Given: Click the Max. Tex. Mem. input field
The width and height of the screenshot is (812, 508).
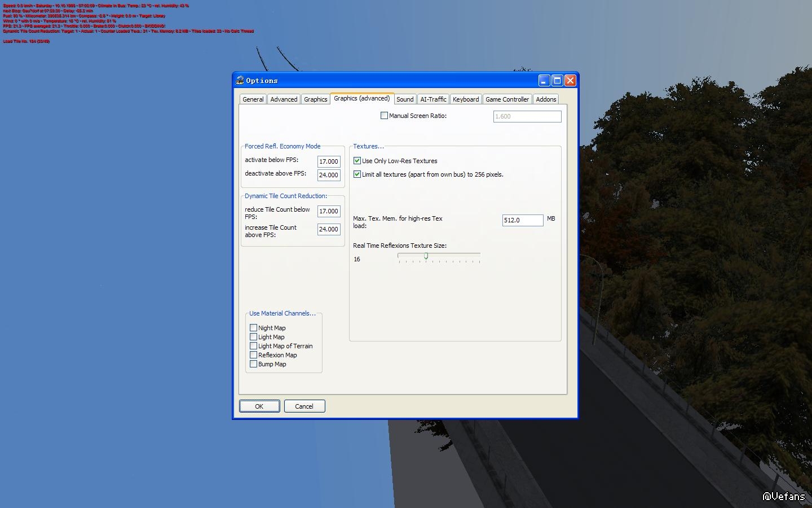Looking at the screenshot, I should (x=523, y=220).
